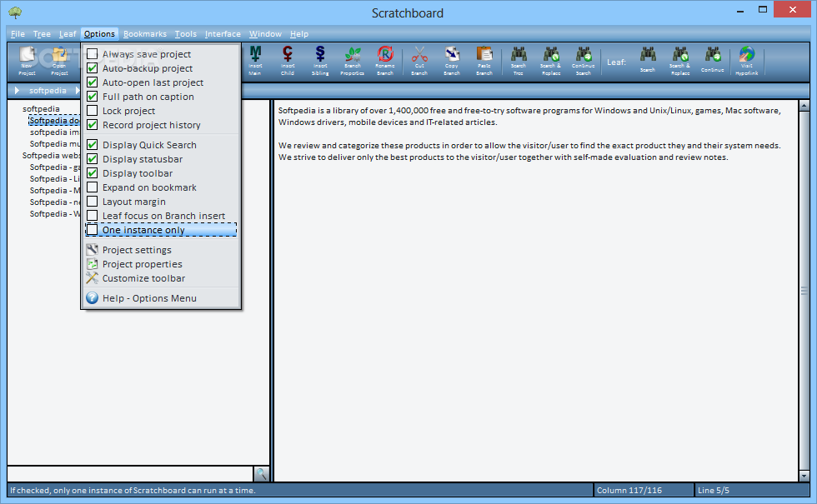Image resolution: width=817 pixels, height=504 pixels.
Task: Choose Project properties from Options menu
Action: pyautogui.click(x=161, y=264)
